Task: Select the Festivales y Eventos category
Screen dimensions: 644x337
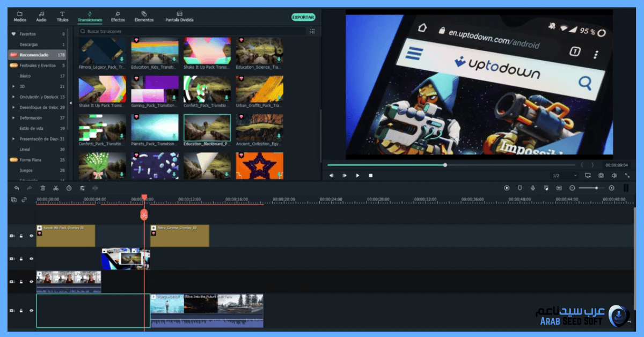Action: (x=38, y=65)
